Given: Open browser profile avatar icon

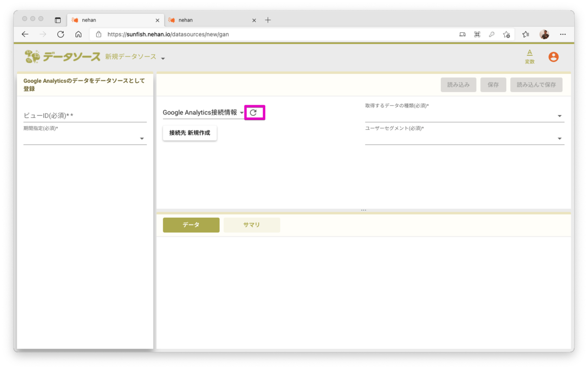Looking at the screenshot, I should tap(544, 34).
